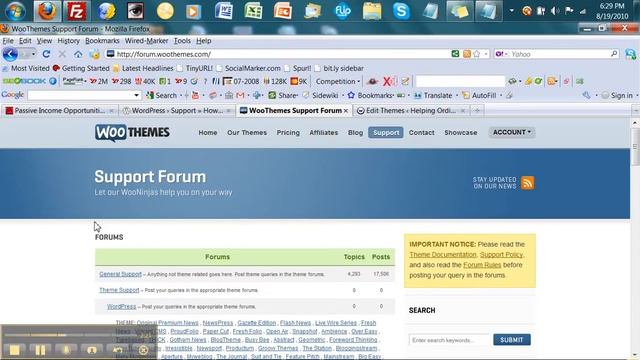The image size is (640, 360).
Task: Switch to Edit Themes ‹ Helping Ordi... tab
Action: click(x=411, y=111)
